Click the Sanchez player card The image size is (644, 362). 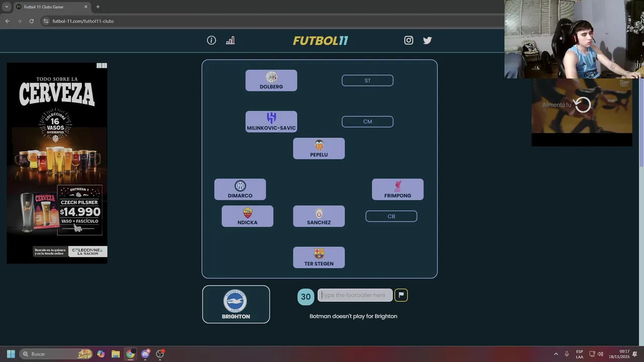319,216
